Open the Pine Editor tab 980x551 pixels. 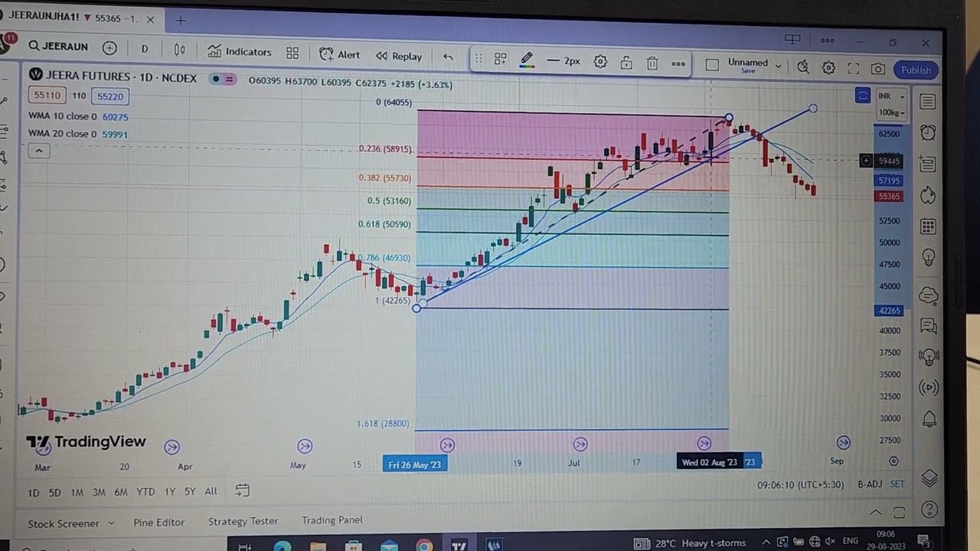158,523
